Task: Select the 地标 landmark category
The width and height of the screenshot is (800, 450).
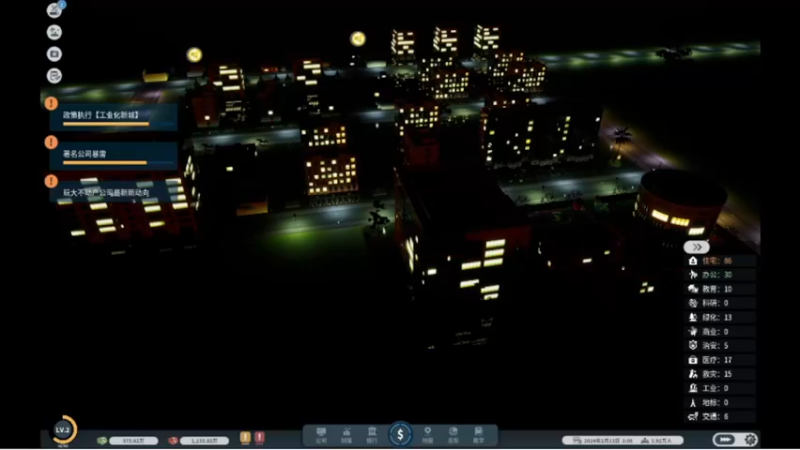Action: pyautogui.click(x=719, y=403)
